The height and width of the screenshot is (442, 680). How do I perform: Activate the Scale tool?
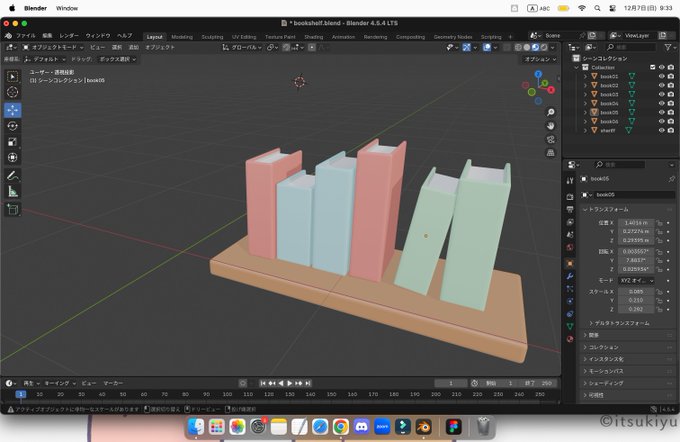(x=13, y=142)
